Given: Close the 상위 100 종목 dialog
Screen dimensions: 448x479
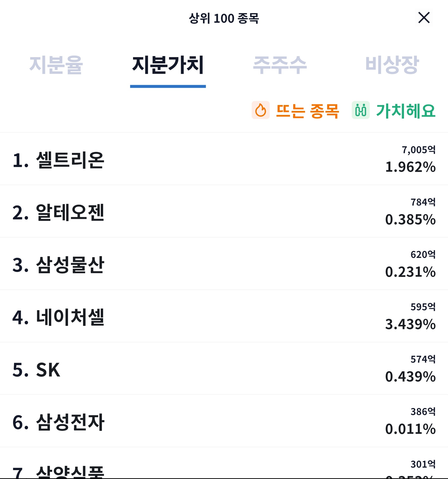Looking at the screenshot, I should coord(424,18).
